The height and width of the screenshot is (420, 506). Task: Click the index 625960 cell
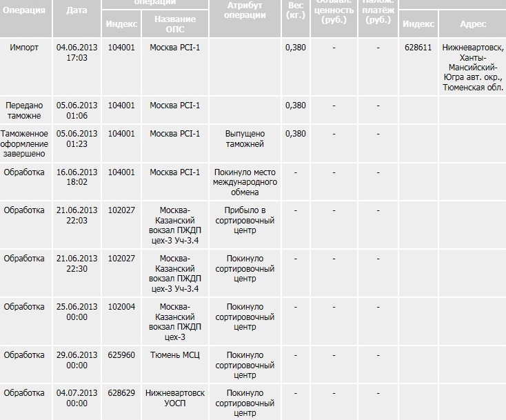[122, 355]
